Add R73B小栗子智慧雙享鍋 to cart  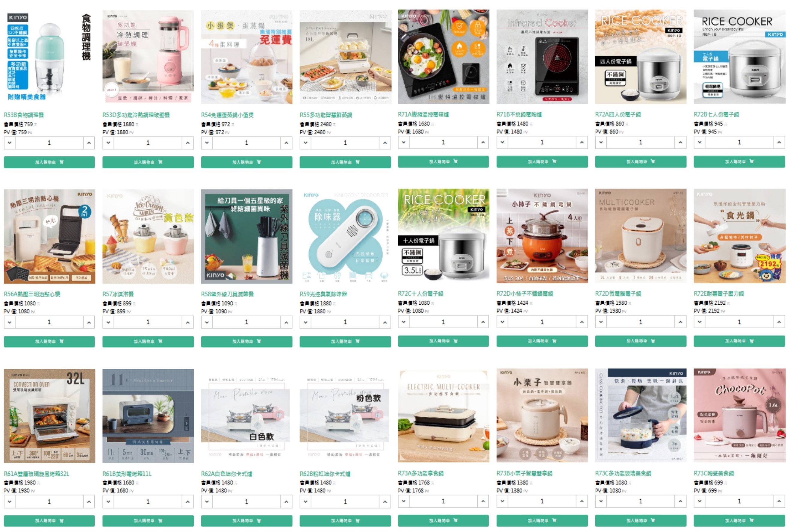542,520
